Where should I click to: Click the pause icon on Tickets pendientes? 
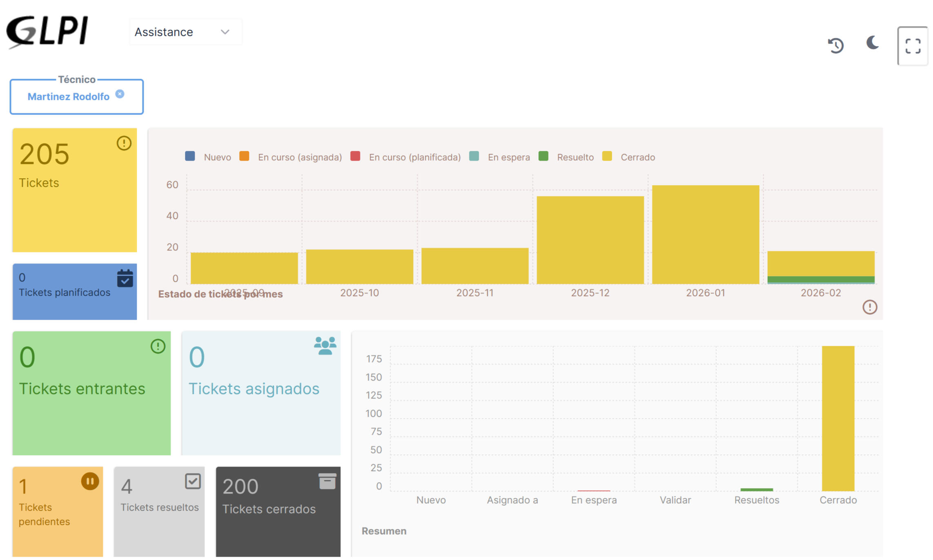coord(90,481)
